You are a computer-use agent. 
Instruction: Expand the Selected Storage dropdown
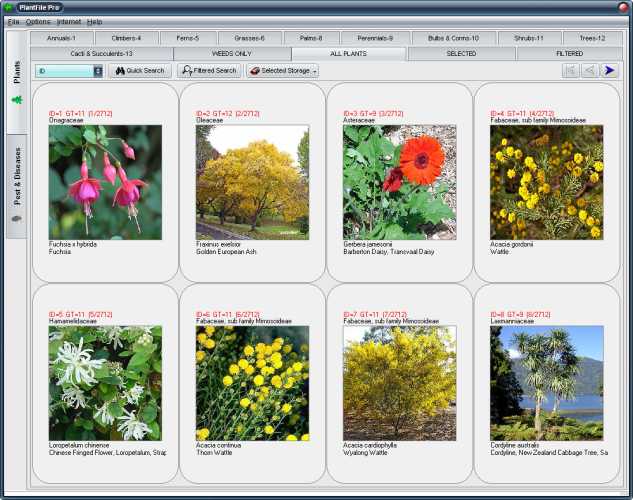coord(282,71)
